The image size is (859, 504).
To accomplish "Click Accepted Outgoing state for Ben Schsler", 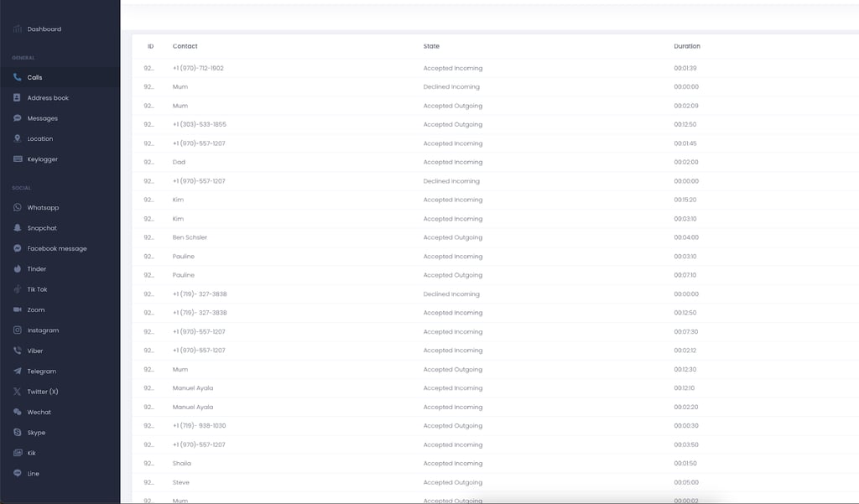I will 453,237.
